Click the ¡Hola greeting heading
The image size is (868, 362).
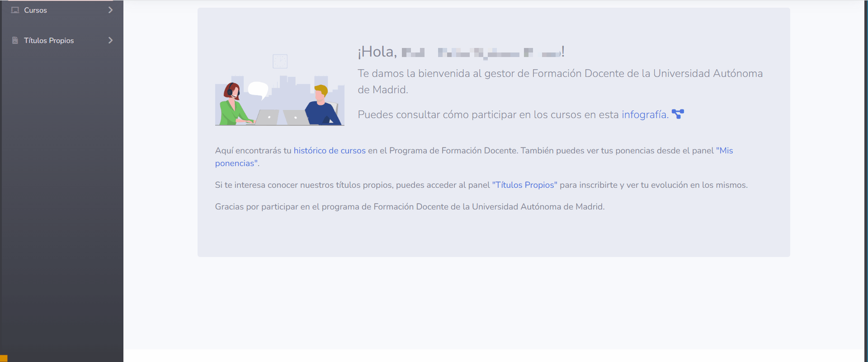tap(377, 52)
